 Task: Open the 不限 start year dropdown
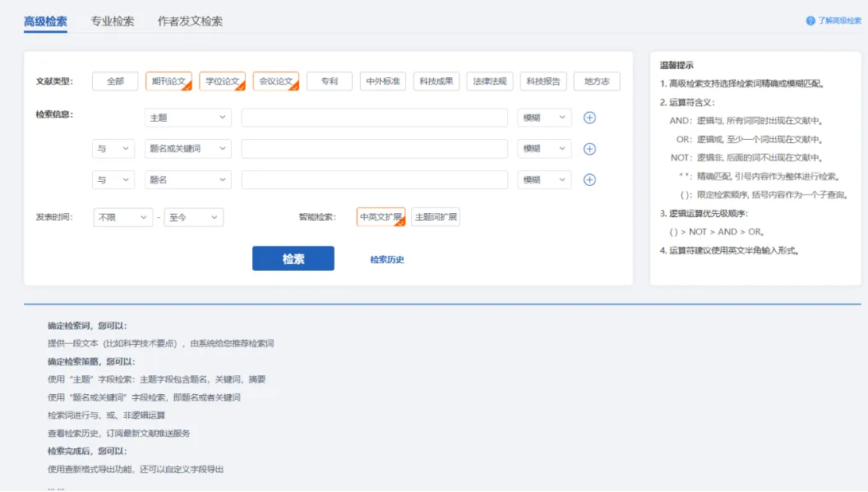coord(122,217)
